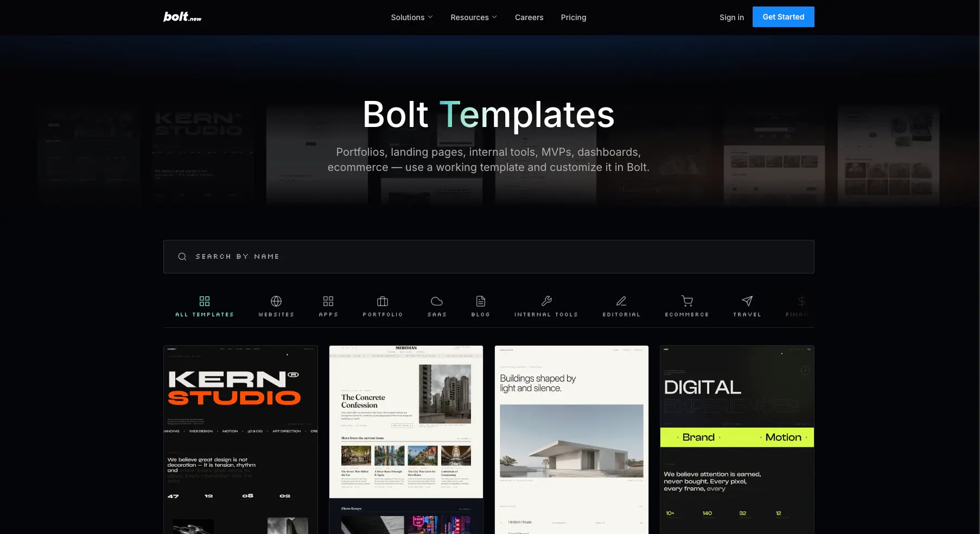The width and height of the screenshot is (980, 534).
Task: Select the Ecommerce cart icon
Action: click(687, 301)
